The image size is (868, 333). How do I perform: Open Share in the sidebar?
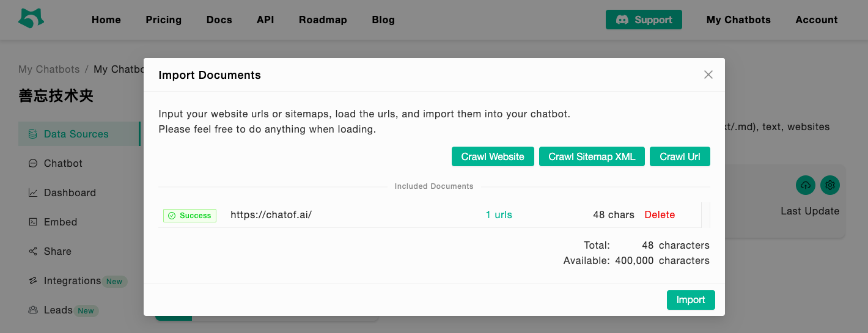click(57, 251)
